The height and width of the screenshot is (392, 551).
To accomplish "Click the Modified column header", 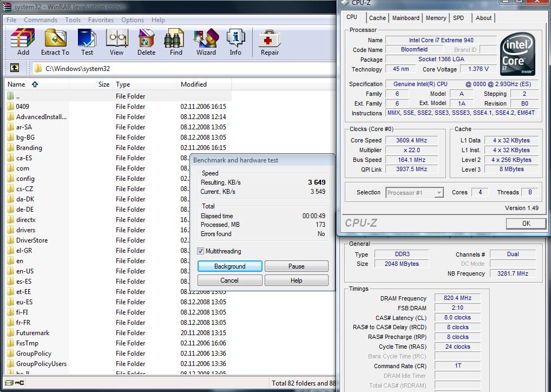I will pyautogui.click(x=204, y=84).
